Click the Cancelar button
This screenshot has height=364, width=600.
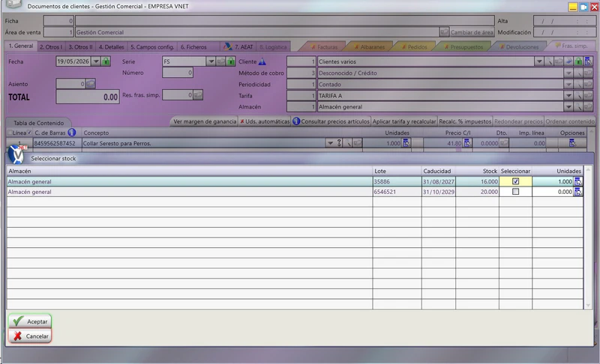[30, 336]
